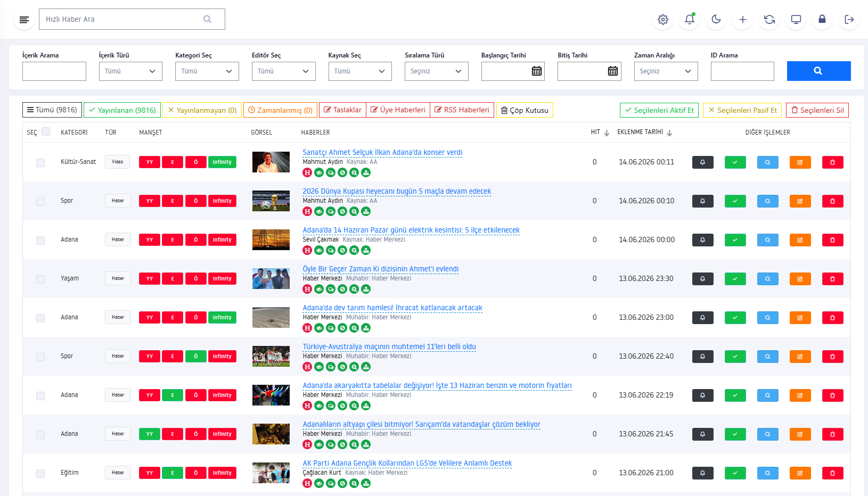Switch to Çöp Kutusu tab
Screen dimensions: 868x496
[525, 110]
